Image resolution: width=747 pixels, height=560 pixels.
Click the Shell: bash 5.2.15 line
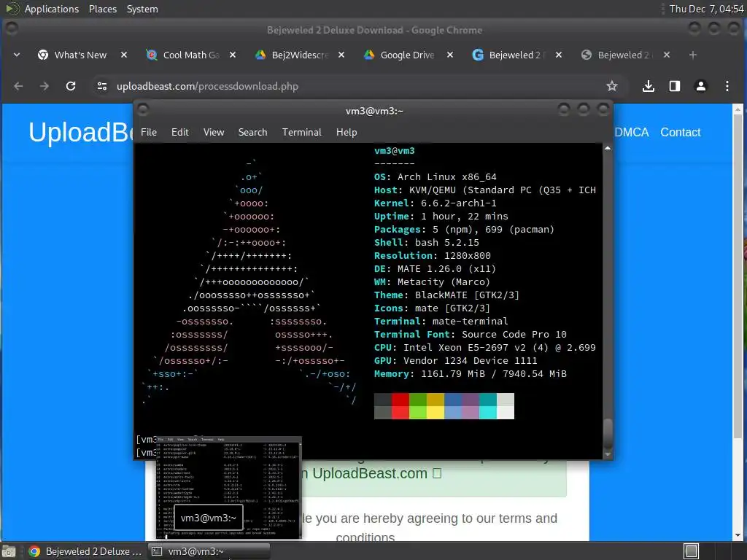pyautogui.click(x=426, y=242)
